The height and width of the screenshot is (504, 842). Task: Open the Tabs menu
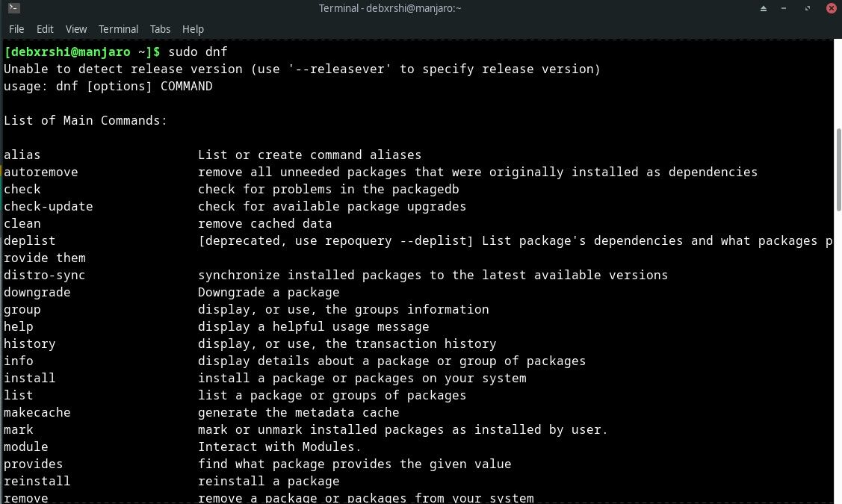point(160,29)
